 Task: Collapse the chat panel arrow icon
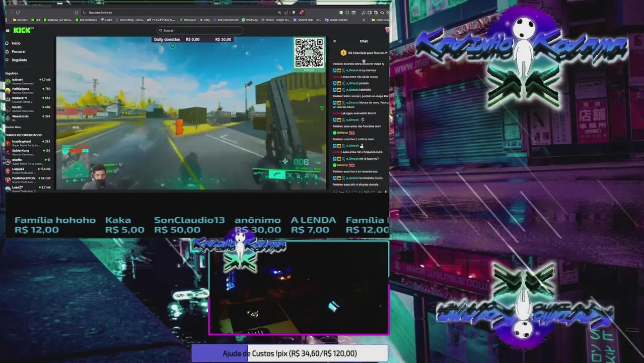(334, 41)
